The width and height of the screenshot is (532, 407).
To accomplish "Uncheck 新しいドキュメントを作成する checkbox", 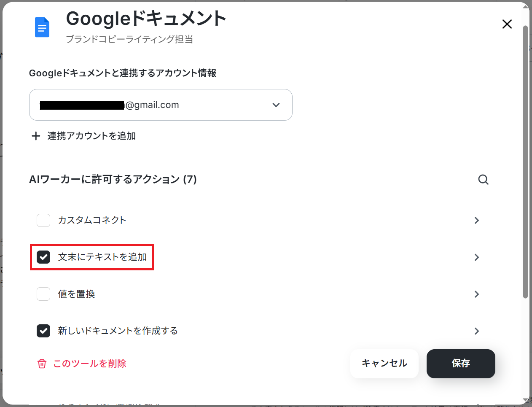I will tap(43, 331).
